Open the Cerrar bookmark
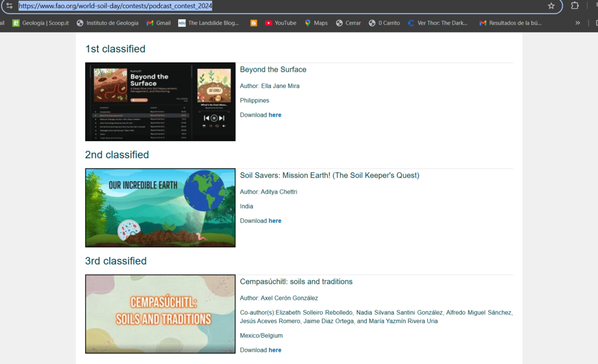598x364 pixels. click(x=348, y=23)
